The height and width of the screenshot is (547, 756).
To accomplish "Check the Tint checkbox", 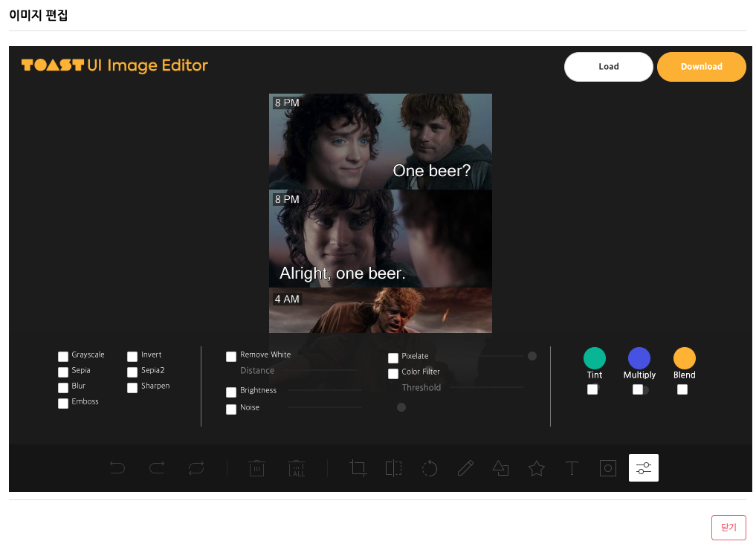I will tap(592, 389).
